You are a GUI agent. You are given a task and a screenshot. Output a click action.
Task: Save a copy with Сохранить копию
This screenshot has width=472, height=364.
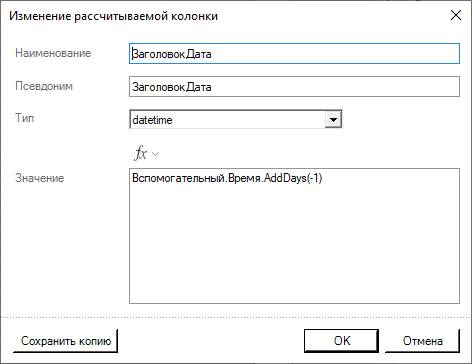(x=66, y=341)
